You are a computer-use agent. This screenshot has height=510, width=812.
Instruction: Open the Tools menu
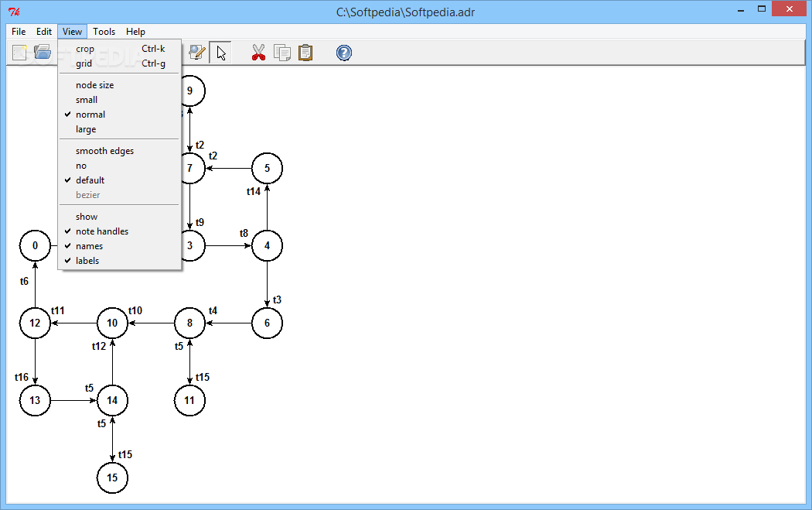click(x=104, y=32)
